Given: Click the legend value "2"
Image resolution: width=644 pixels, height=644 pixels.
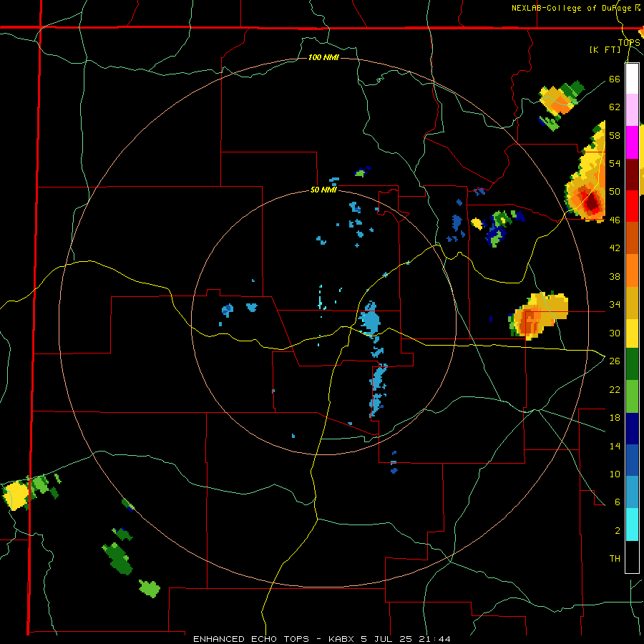Looking at the screenshot, I should (x=618, y=531).
